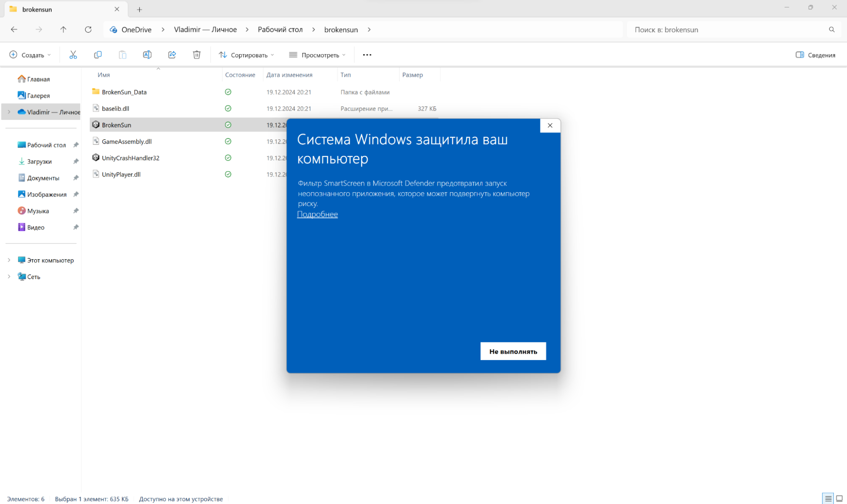Click the BrokenSun Unity executable icon
Image resolution: width=847 pixels, height=504 pixels.
point(96,125)
